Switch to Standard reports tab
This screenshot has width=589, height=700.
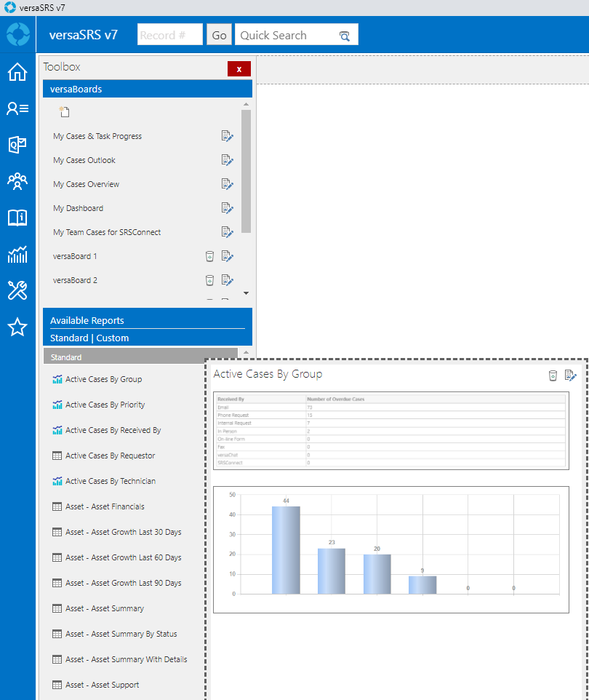pos(69,338)
